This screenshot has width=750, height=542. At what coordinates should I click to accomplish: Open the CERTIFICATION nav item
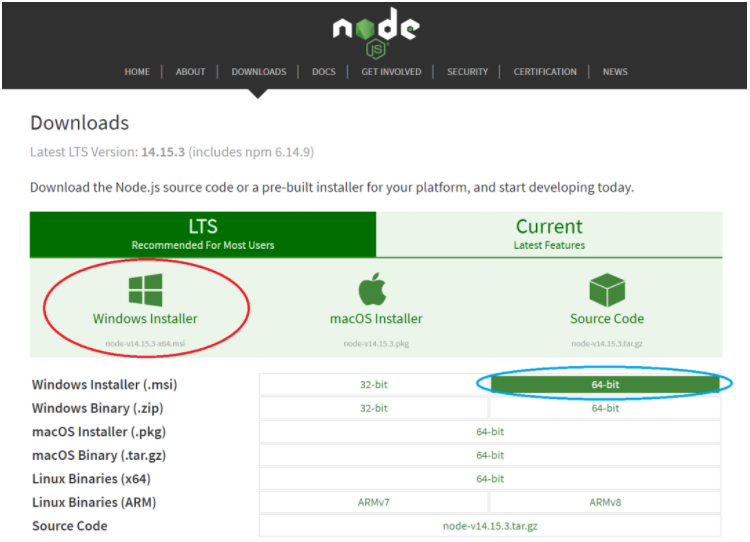[545, 72]
